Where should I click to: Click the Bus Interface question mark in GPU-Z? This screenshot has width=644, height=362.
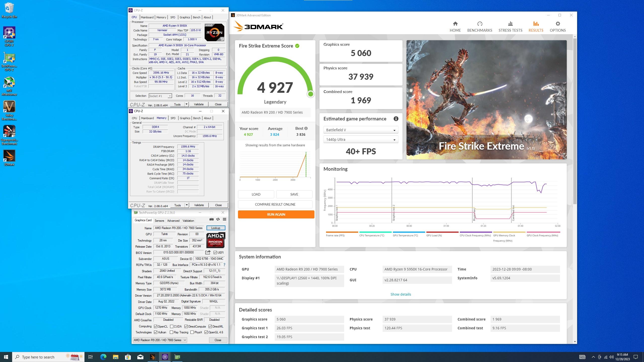224,265
